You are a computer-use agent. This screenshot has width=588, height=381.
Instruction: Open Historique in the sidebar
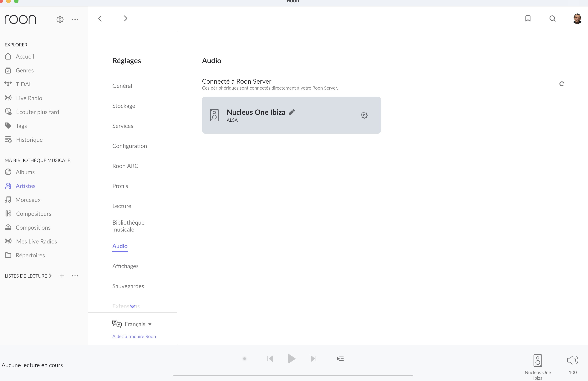pyautogui.click(x=24, y=139)
